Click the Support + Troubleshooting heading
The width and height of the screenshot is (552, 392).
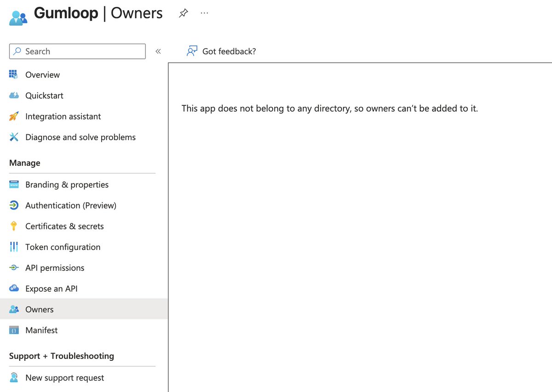click(62, 356)
